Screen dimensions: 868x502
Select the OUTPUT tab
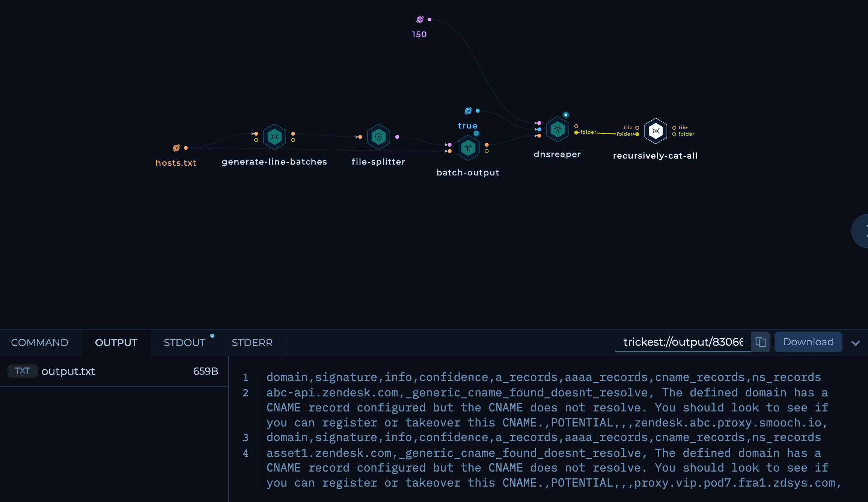point(116,342)
